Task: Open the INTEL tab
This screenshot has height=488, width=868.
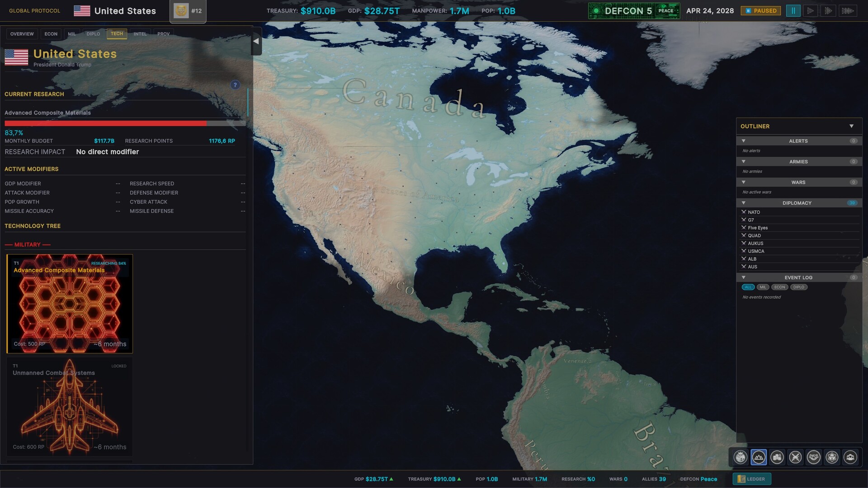Action: point(140,33)
